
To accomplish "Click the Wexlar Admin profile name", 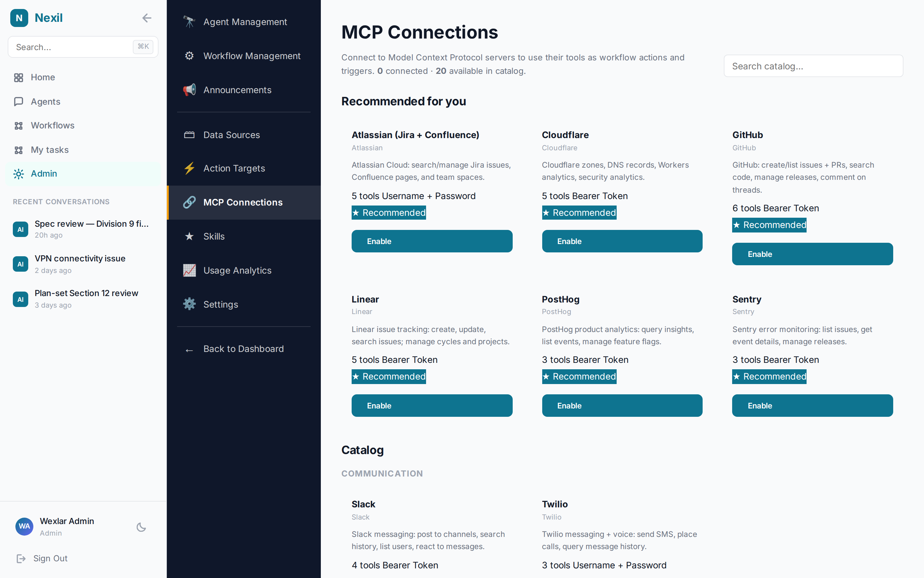I will 67,521.
